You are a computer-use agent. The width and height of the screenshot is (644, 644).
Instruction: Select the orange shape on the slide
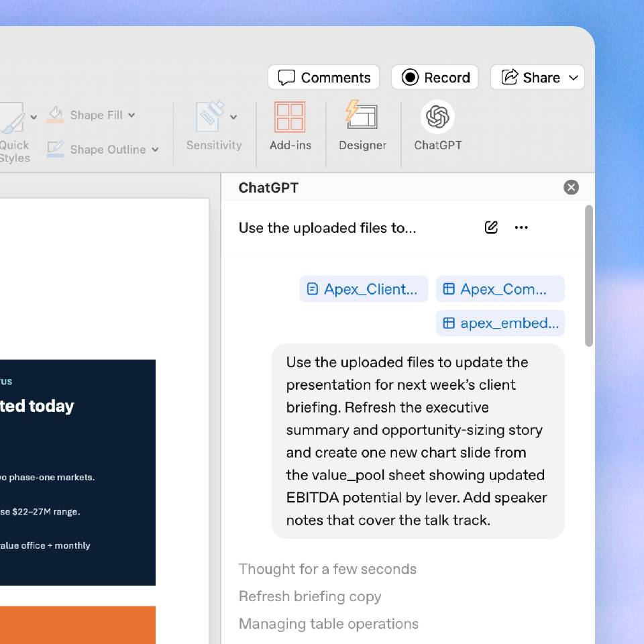[78, 625]
